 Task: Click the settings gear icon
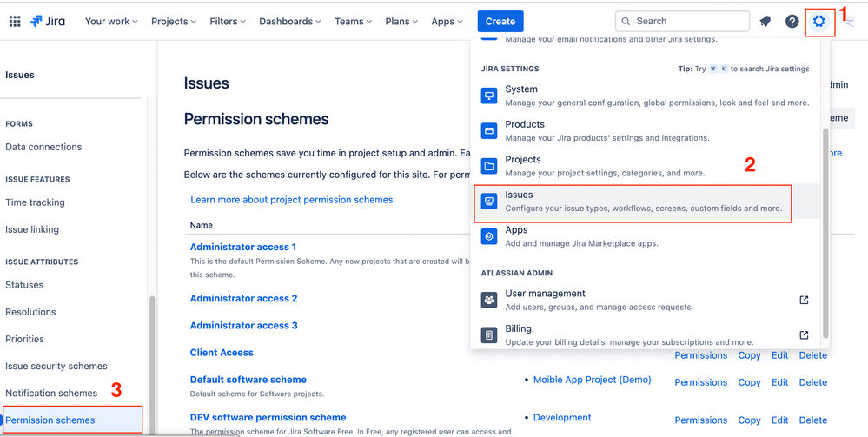click(818, 22)
